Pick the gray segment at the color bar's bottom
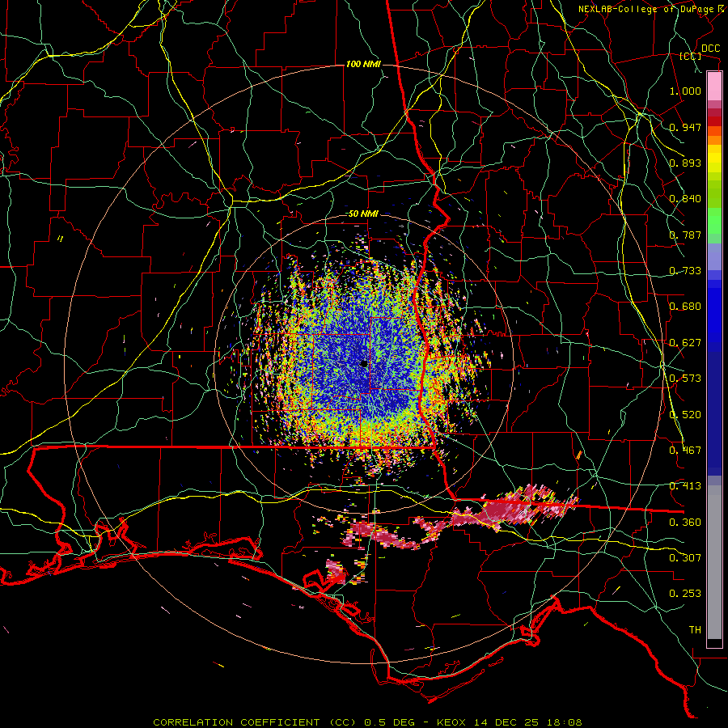This screenshot has width=728, height=728. click(714, 563)
